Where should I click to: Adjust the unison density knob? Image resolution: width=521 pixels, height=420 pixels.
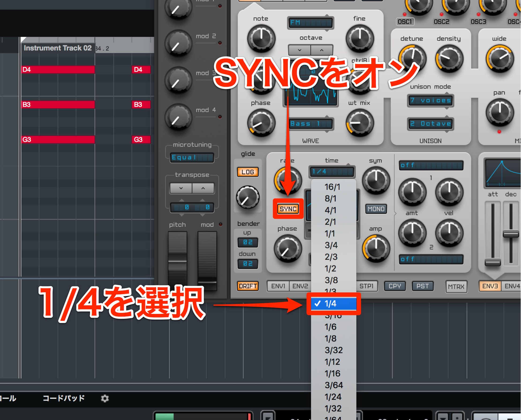point(449,58)
